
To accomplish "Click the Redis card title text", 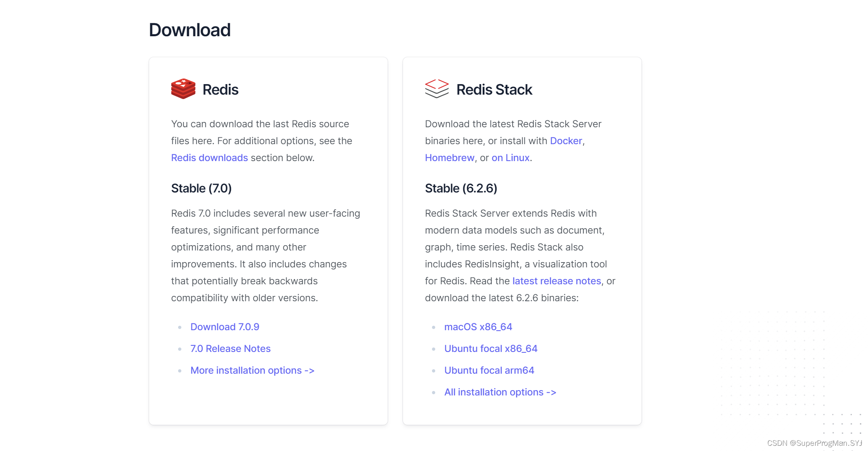I will (x=220, y=90).
